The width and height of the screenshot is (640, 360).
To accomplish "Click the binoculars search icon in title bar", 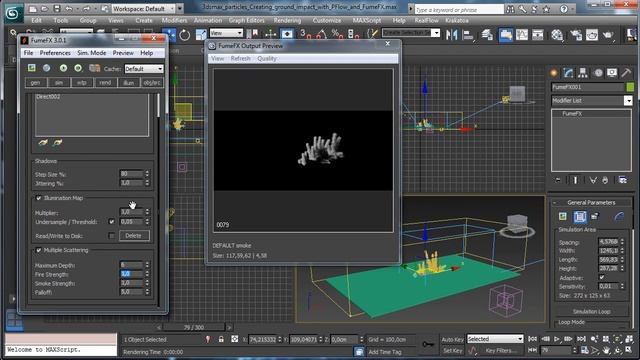I will click(510, 9).
